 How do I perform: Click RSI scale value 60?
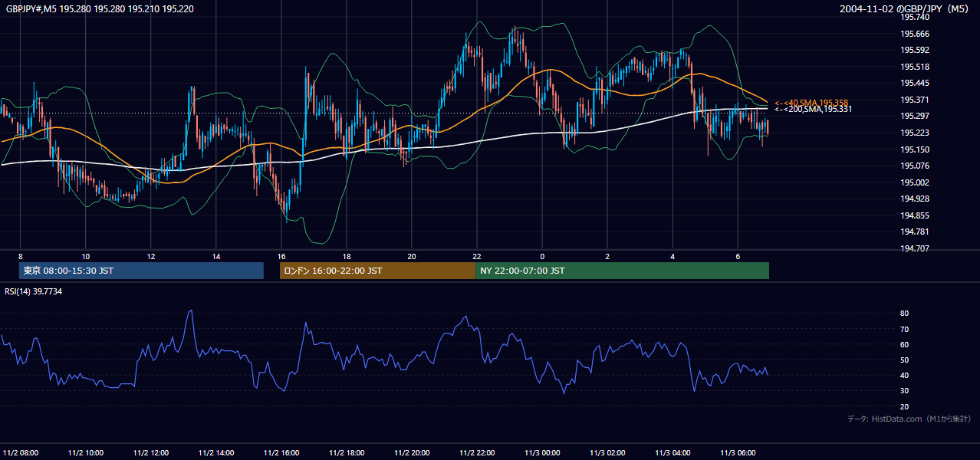[x=905, y=344]
